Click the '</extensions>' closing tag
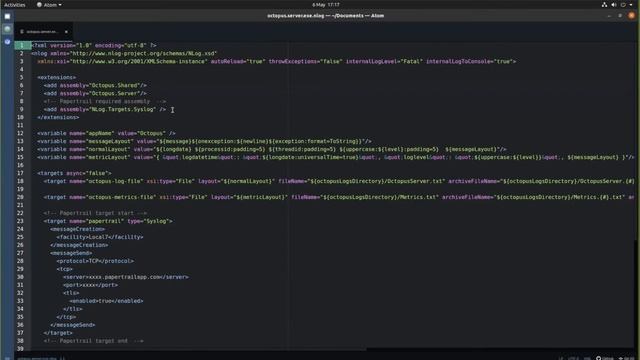This screenshot has height=360, width=640. point(58,117)
